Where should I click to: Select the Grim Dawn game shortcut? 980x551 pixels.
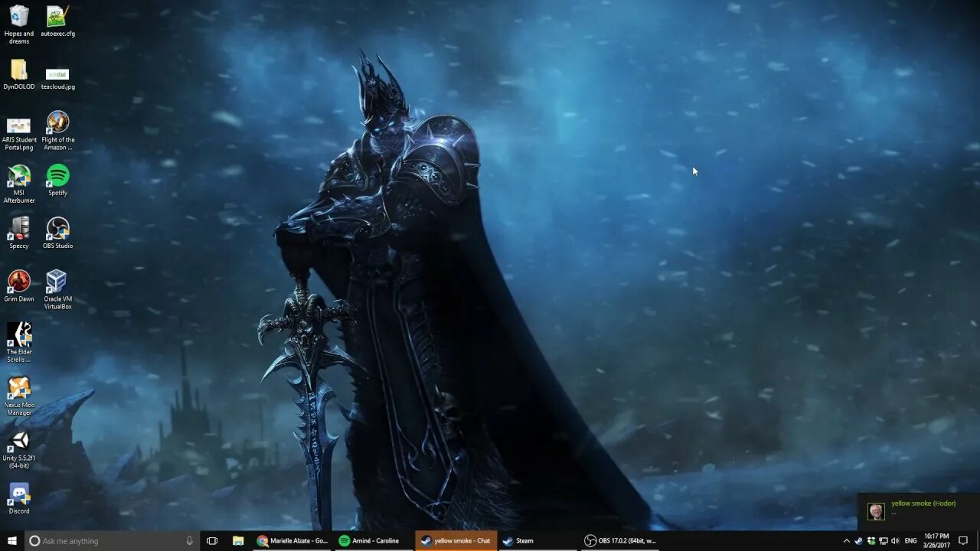[x=19, y=285]
